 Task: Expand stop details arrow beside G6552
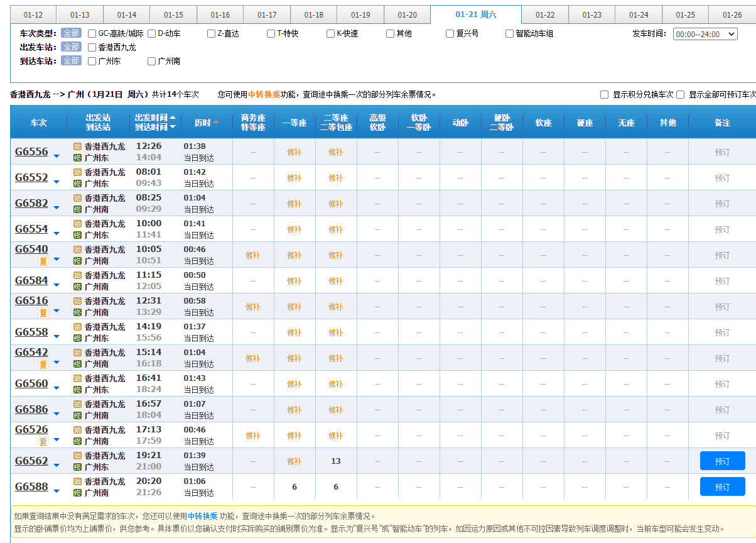click(57, 182)
